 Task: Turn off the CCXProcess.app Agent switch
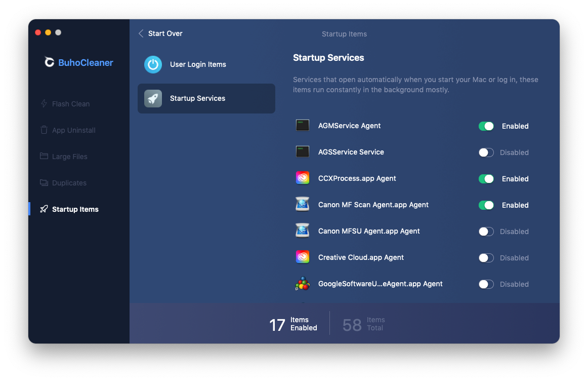coord(486,179)
